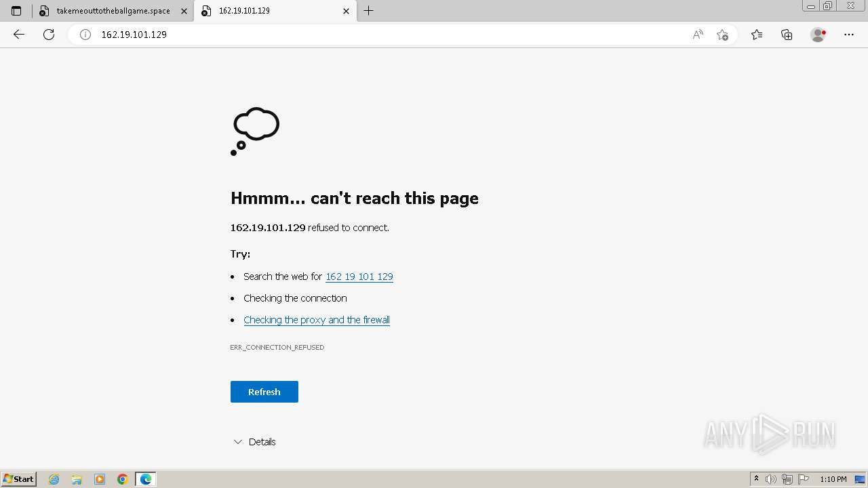
Task: Launch Google Chrome from taskbar
Action: click(123, 479)
